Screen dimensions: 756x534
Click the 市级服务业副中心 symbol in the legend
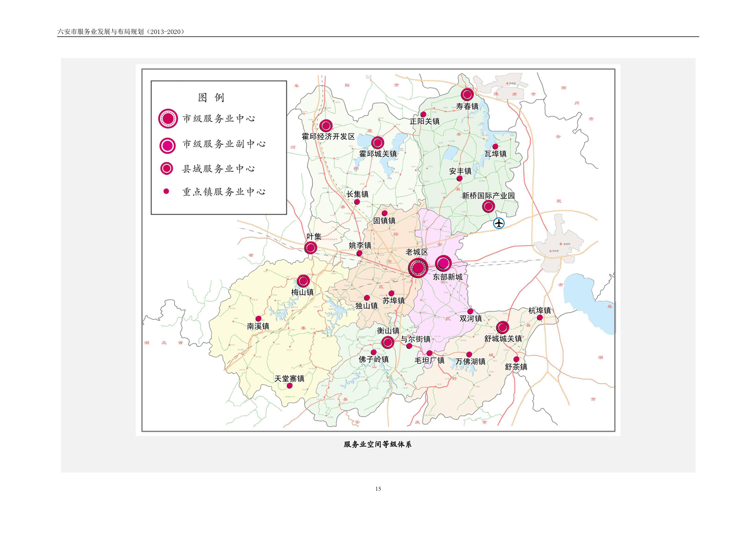(x=167, y=145)
